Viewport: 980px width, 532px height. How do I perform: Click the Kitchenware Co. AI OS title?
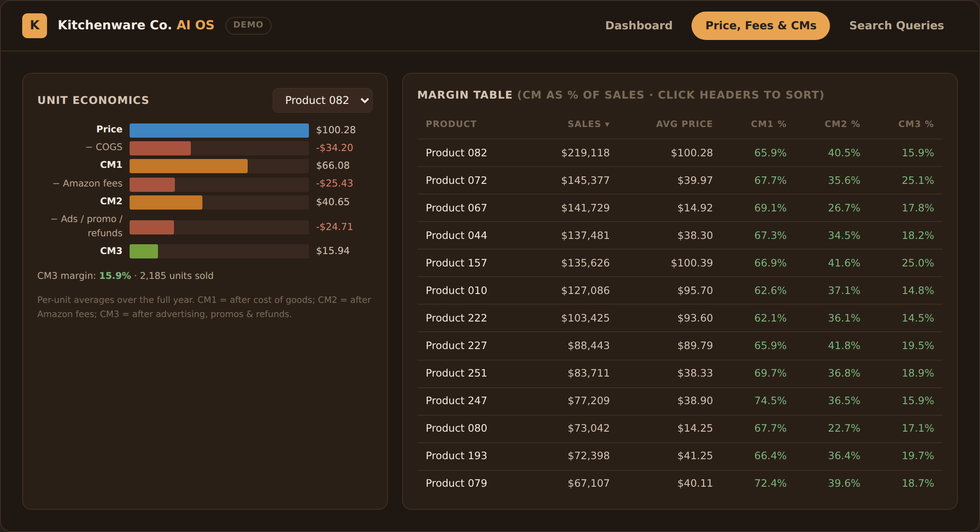(136, 25)
